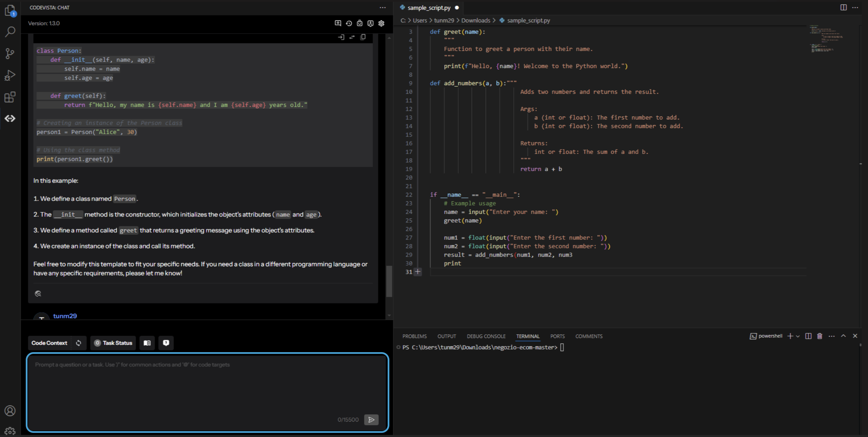Maximize the terminal panel size
Image resolution: width=868 pixels, height=437 pixels.
coord(843,336)
